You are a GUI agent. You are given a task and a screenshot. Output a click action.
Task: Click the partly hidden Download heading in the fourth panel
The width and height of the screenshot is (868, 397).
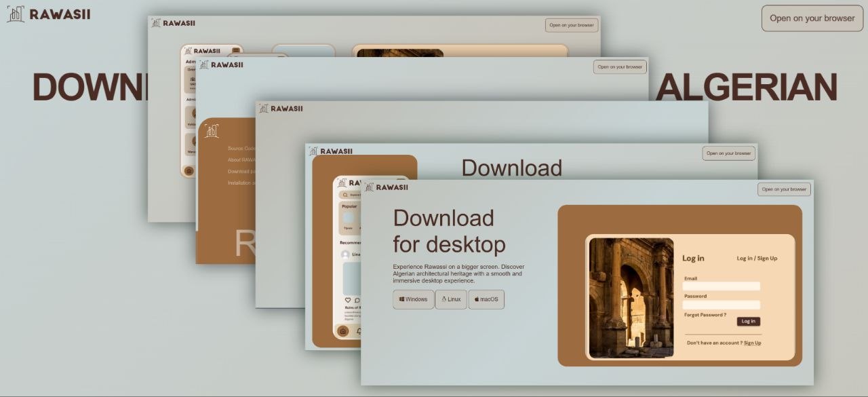pos(512,168)
